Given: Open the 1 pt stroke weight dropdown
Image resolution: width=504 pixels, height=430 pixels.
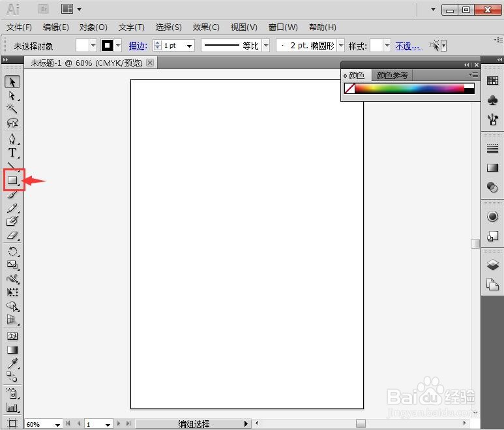Looking at the screenshot, I should coord(189,46).
